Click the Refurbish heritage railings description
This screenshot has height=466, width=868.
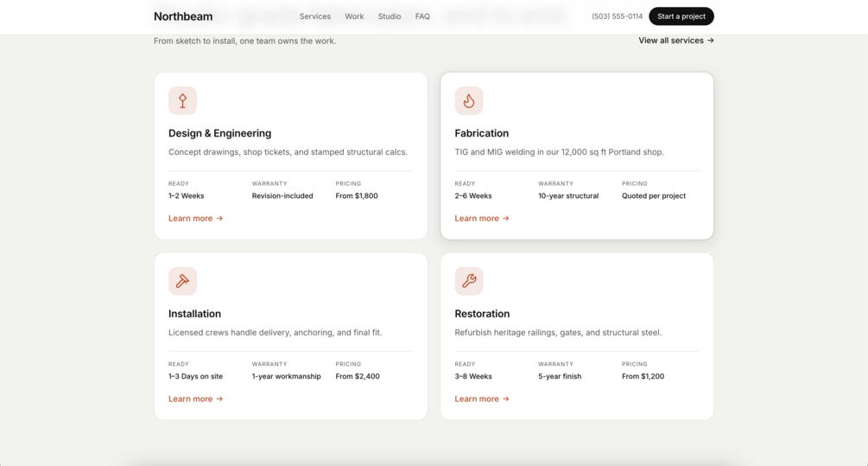coord(558,333)
